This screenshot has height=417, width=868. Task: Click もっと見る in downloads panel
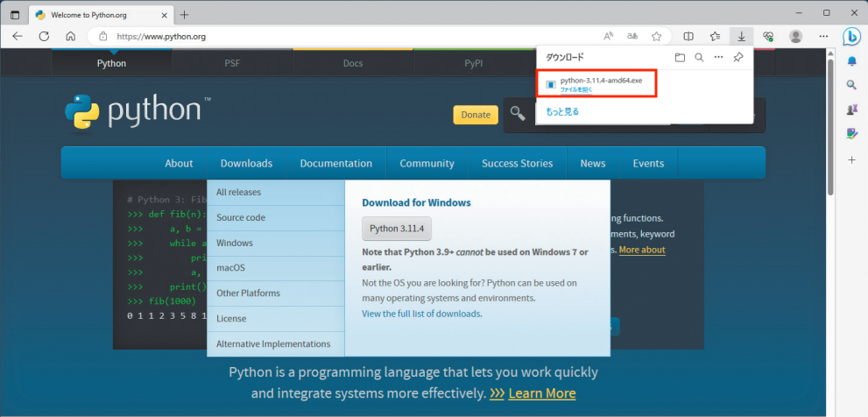562,112
